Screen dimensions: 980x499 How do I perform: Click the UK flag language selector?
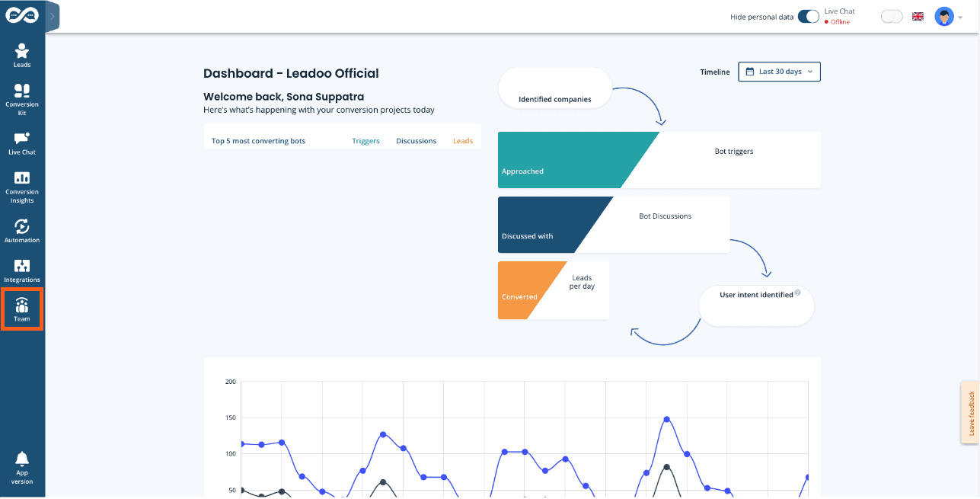(x=918, y=17)
